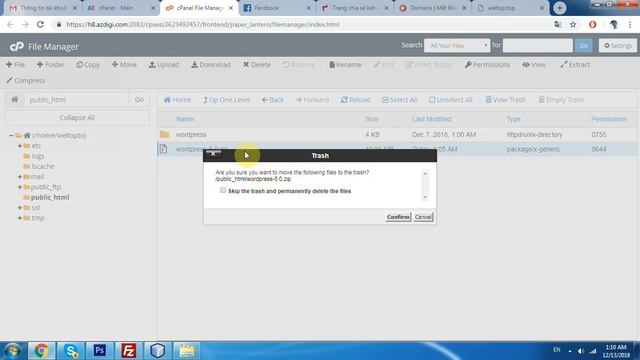Viewport: 640px width, 360px height.
Task: Open the Permissions tool
Action: point(487,64)
